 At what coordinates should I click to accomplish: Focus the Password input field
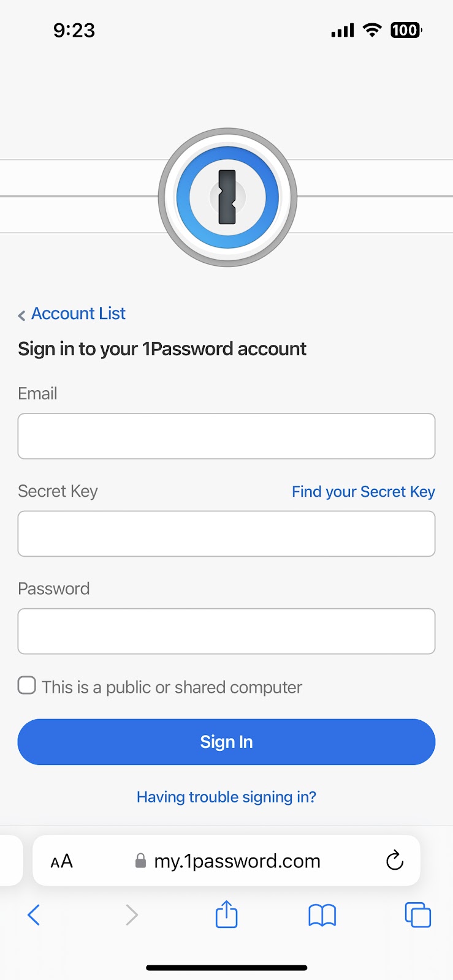[x=226, y=631]
